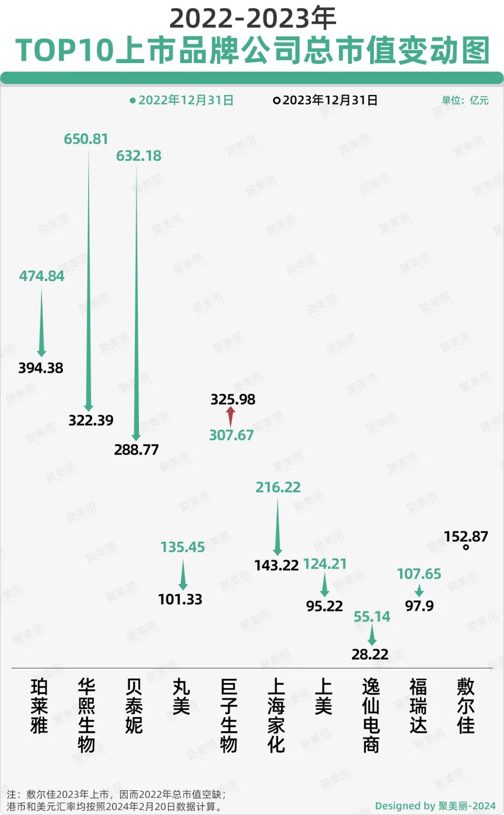The width and height of the screenshot is (504, 815).
Task: Click the 敷尔佳 axis label
Action: (466, 706)
